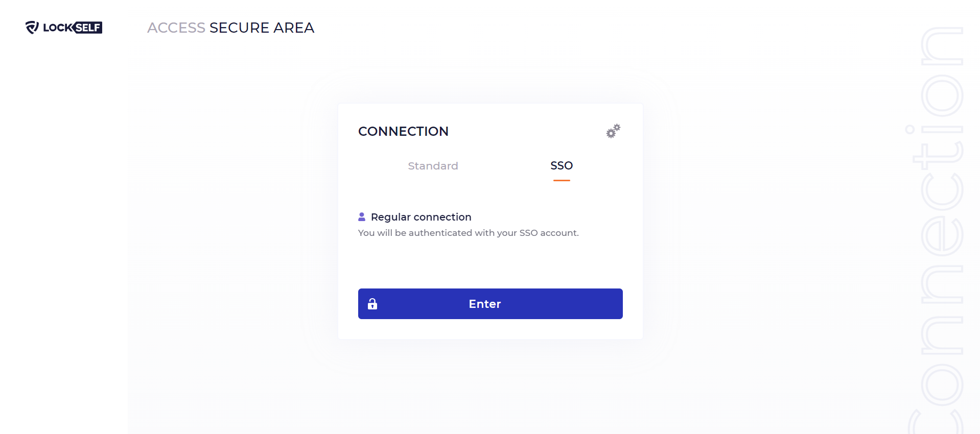Click the ACCESS SECURE AREA page title
The image size is (980, 434).
pyautogui.click(x=231, y=28)
